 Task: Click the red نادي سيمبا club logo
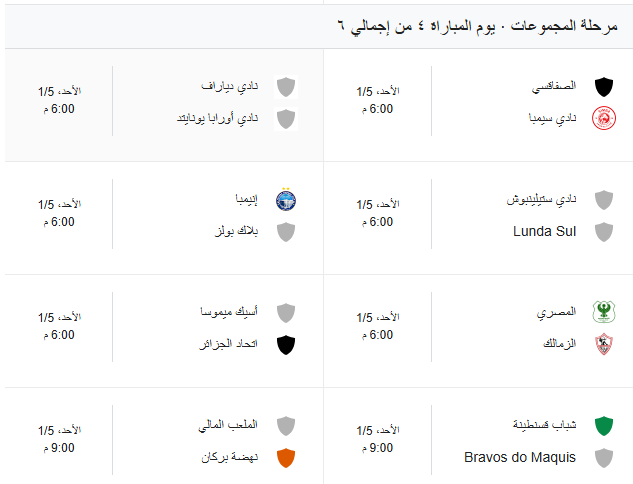coord(603,119)
